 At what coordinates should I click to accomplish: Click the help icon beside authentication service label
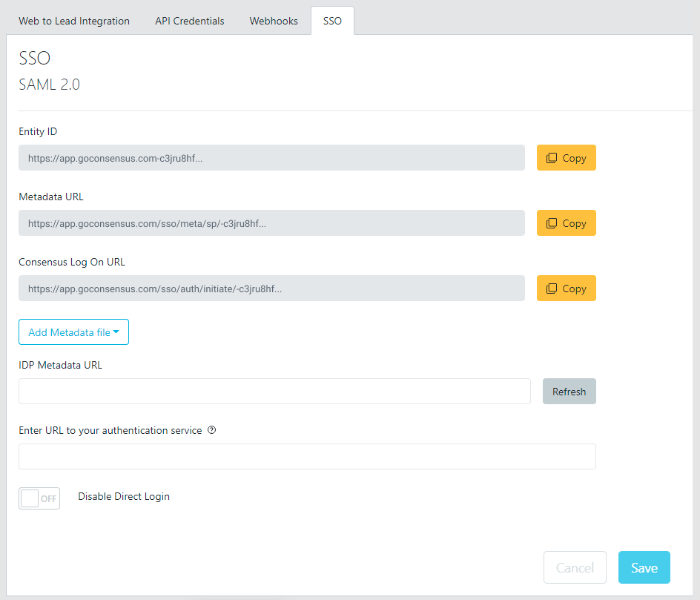point(212,430)
